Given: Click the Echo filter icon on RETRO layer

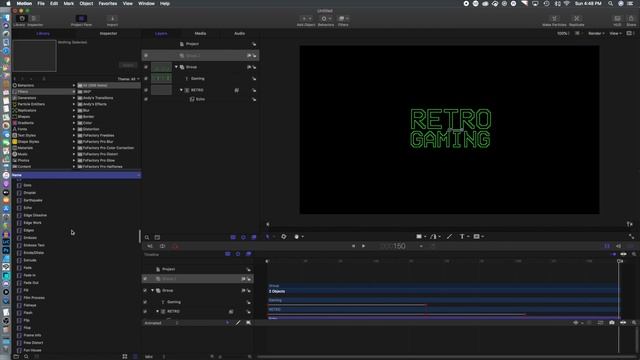Looking at the screenshot, I should point(236,90).
